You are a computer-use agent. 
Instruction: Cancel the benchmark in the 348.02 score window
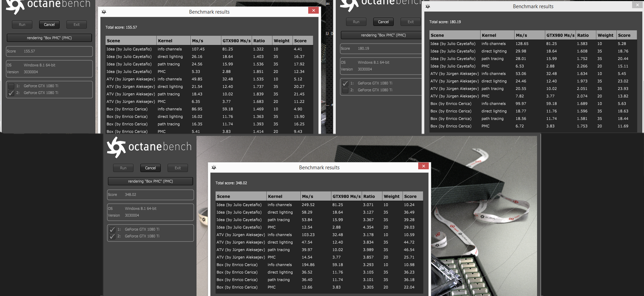click(x=151, y=168)
